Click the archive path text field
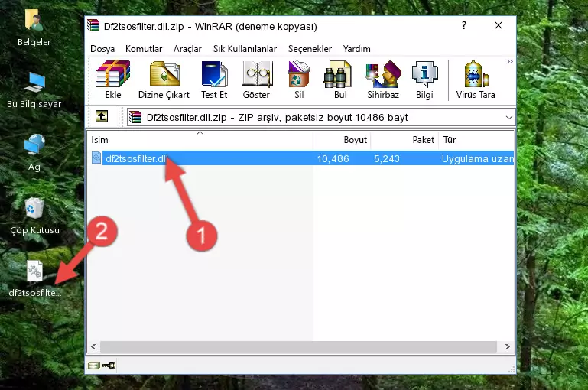 point(321,117)
